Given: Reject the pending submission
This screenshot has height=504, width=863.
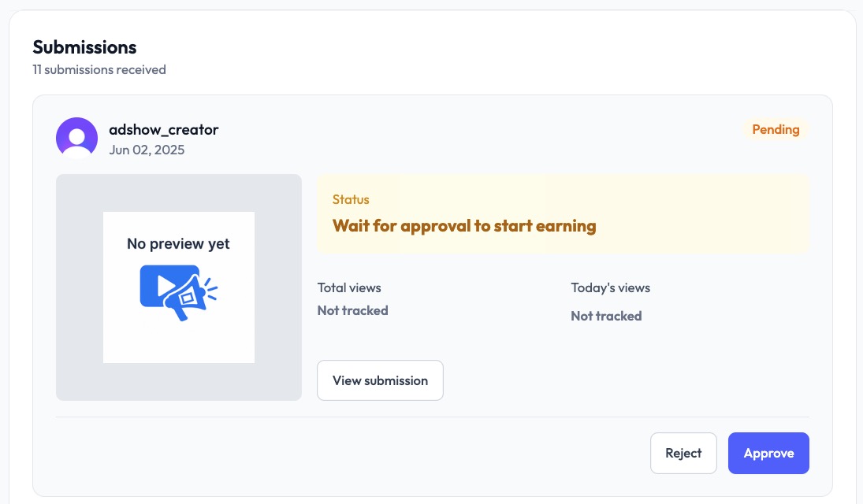Looking at the screenshot, I should click(x=683, y=453).
